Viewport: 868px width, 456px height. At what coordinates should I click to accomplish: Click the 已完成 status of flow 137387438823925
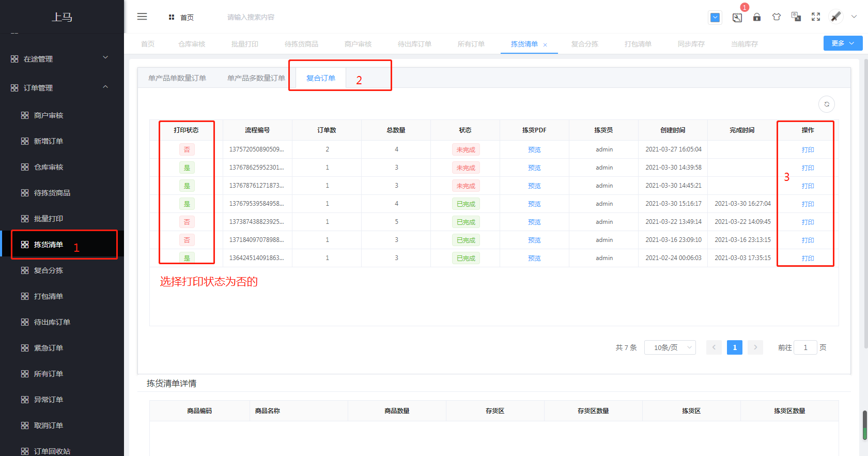click(466, 222)
